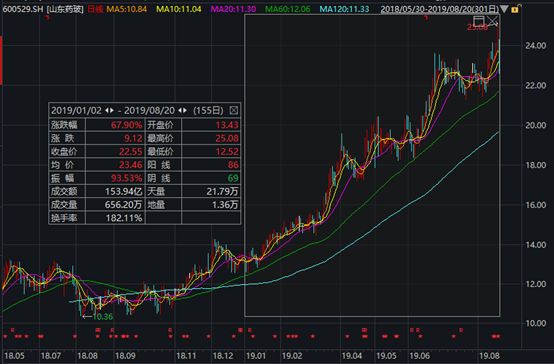Click the 18.09 time axis label
Screen dimensions: 554x364
[x=125, y=356]
